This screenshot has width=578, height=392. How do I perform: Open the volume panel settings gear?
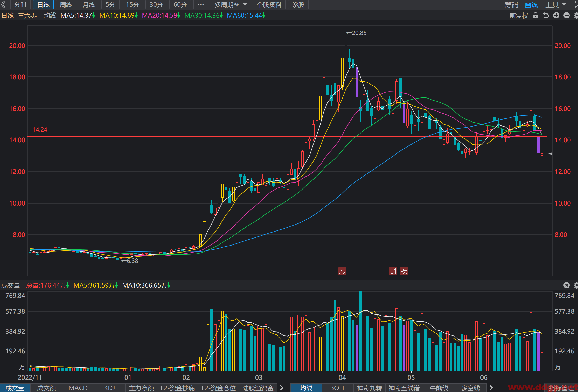(x=576, y=285)
